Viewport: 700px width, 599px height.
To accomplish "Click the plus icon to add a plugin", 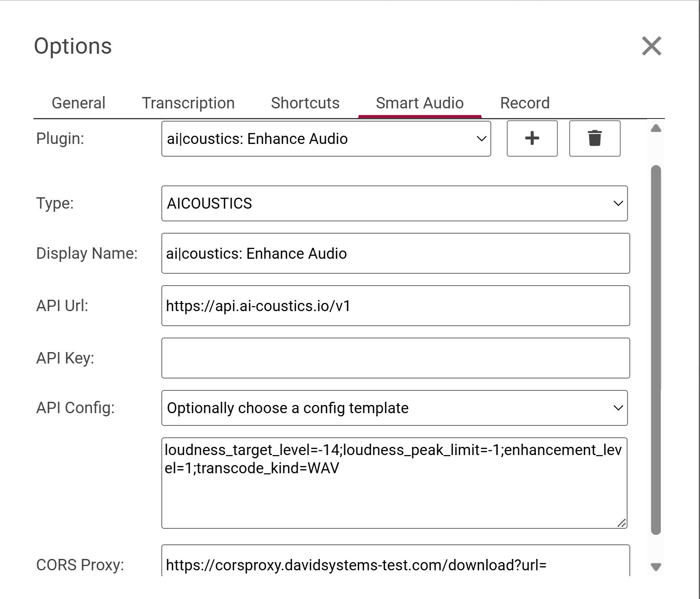I will 532,138.
